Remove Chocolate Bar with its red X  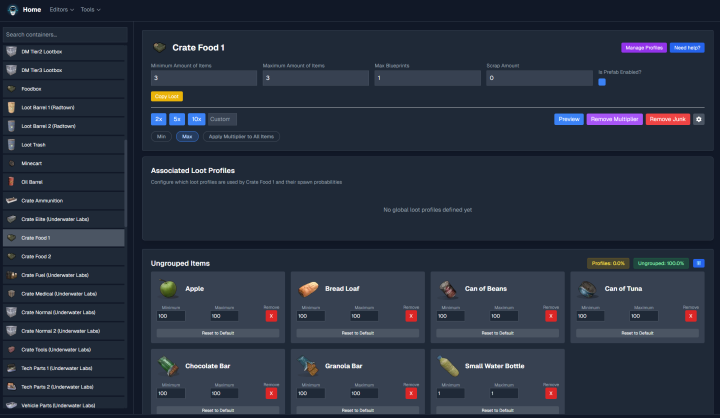pos(271,393)
